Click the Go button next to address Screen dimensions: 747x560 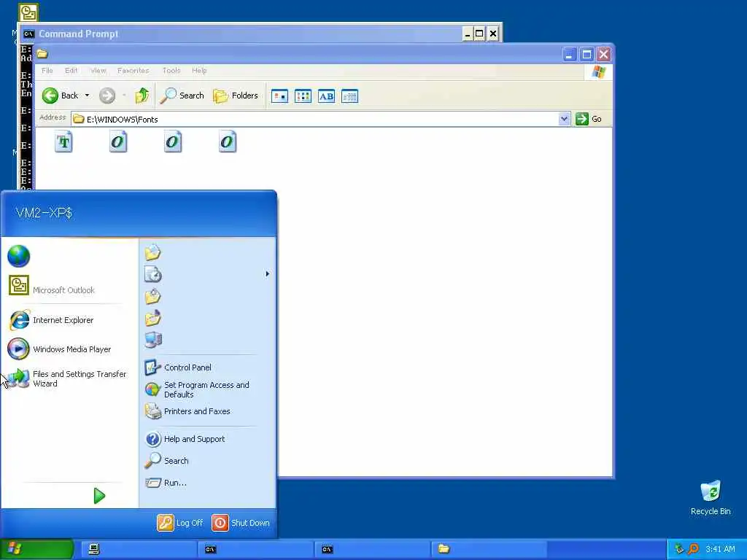[x=589, y=119]
